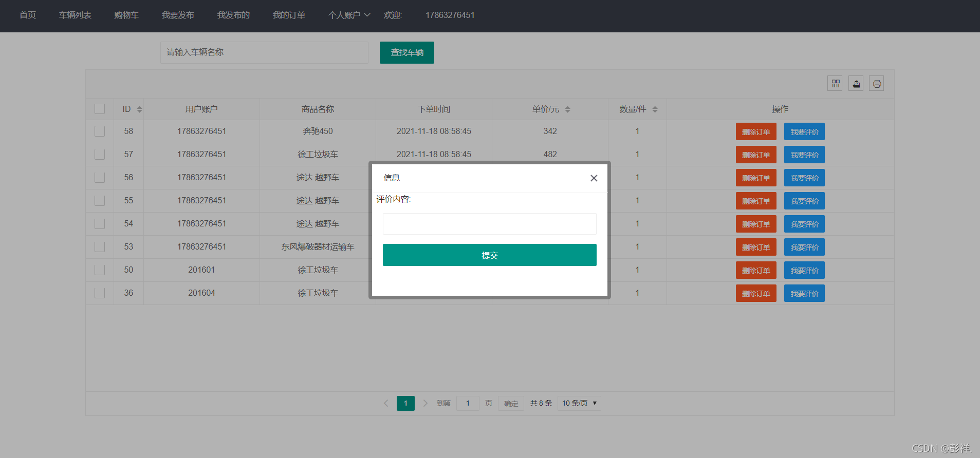Check the row with ID 50

click(100, 270)
